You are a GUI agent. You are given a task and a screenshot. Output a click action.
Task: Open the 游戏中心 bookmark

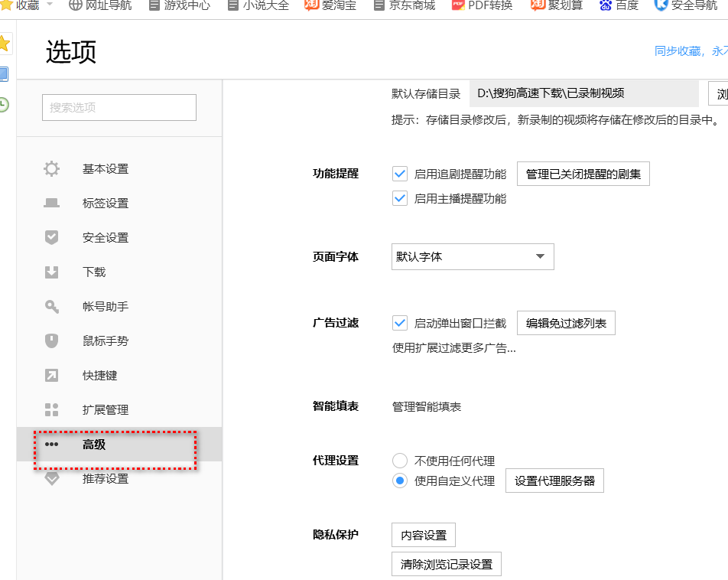point(180,5)
